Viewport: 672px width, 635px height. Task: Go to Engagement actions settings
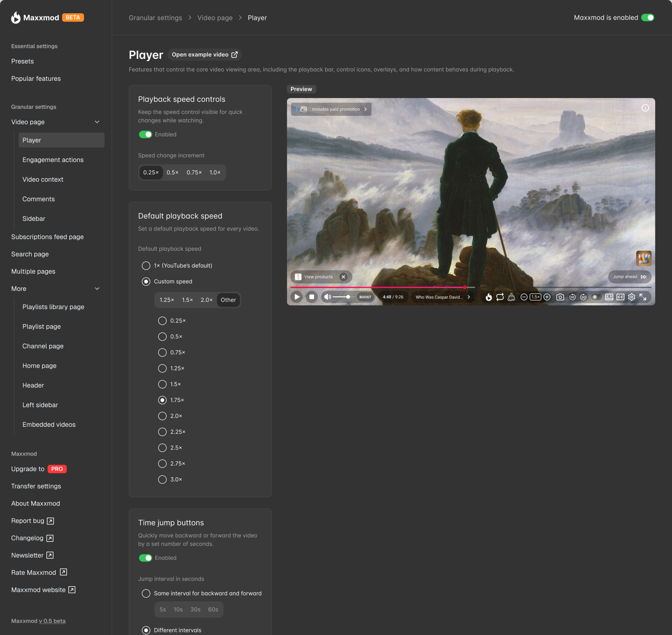point(53,159)
